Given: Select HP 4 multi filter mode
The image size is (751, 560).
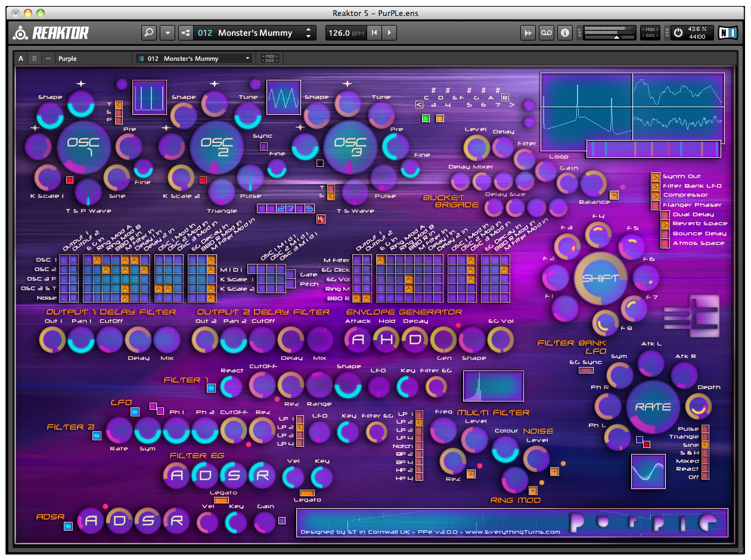Looking at the screenshot, I should tap(419, 478).
